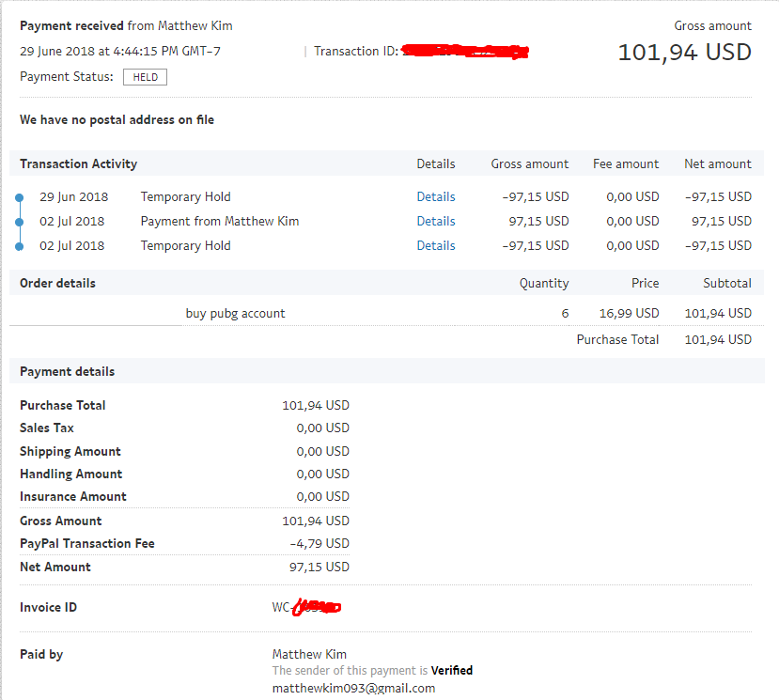
Task: Click 'We have no postal address on file'
Action: click(117, 119)
